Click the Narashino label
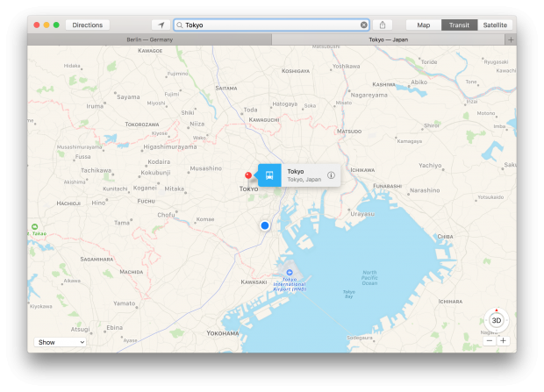This screenshot has width=544, height=392. (x=425, y=190)
